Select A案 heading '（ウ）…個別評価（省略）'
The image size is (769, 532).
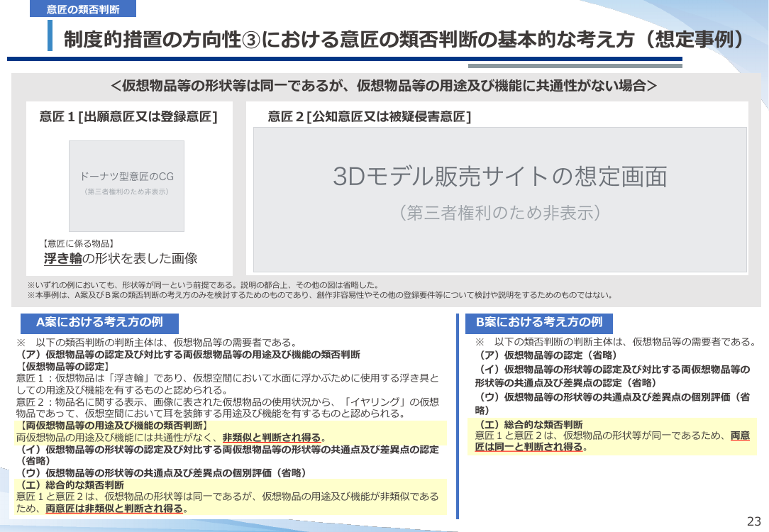(161, 472)
